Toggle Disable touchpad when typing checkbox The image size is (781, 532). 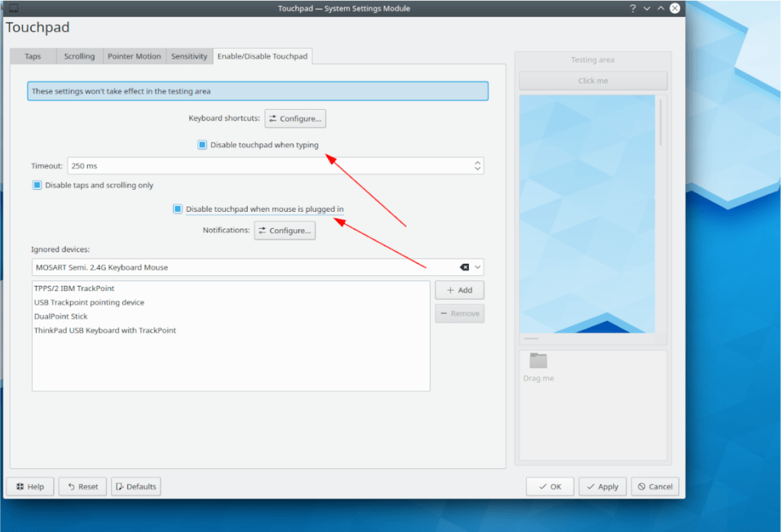[x=202, y=145]
